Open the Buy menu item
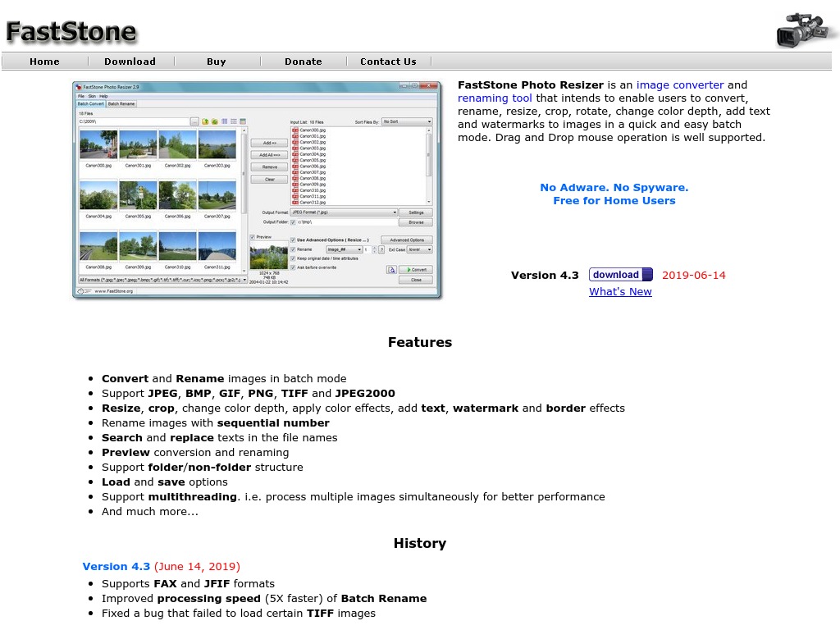Screen dimensions: 840x630 point(217,62)
